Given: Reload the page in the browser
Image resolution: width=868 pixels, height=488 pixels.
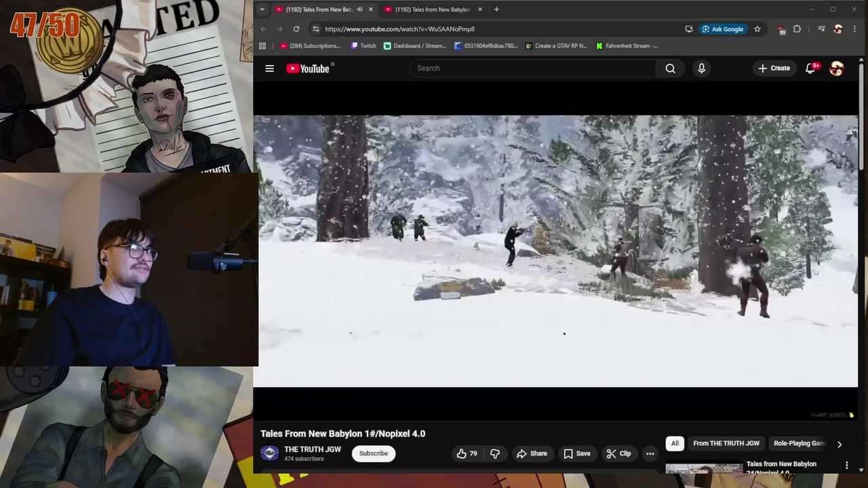Looking at the screenshot, I should 296,29.
